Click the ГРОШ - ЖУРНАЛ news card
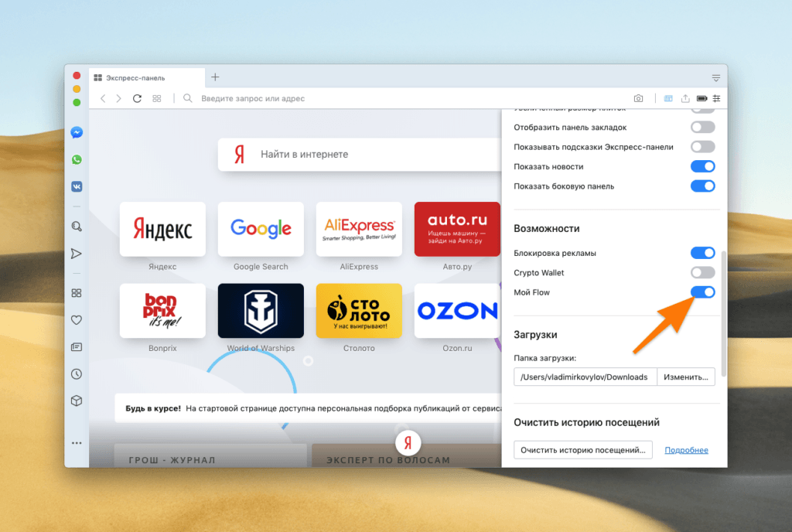This screenshot has height=532, width=792. point(210,455)
